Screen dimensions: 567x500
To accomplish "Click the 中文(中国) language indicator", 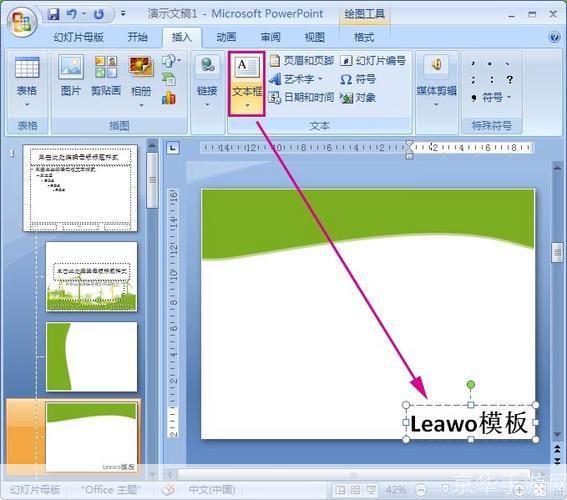I will tap(212, 490).
